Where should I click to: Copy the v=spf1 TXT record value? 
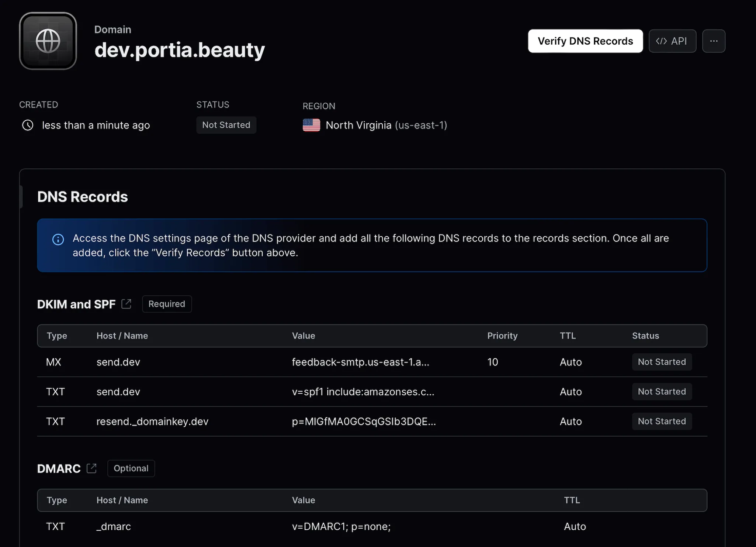click(x=363, y=392)
